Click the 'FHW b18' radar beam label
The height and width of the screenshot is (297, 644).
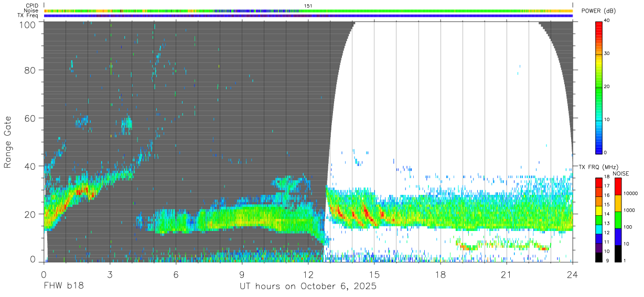[63, 287]
